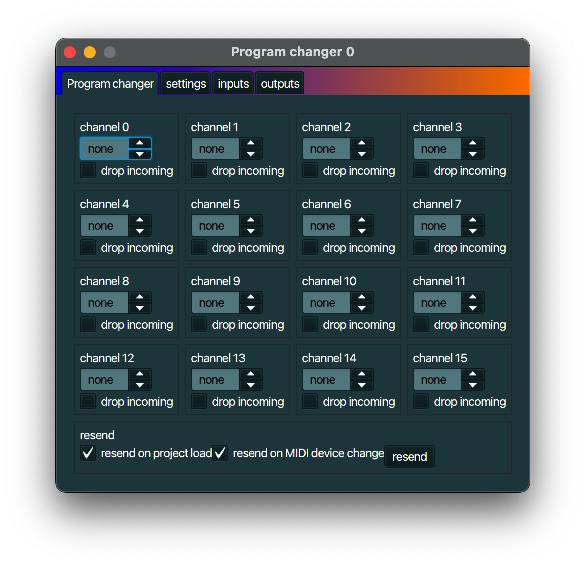586x566 pixels.
Task: Enable drop incoming for channel 14
Action: [x=310, y=402]
